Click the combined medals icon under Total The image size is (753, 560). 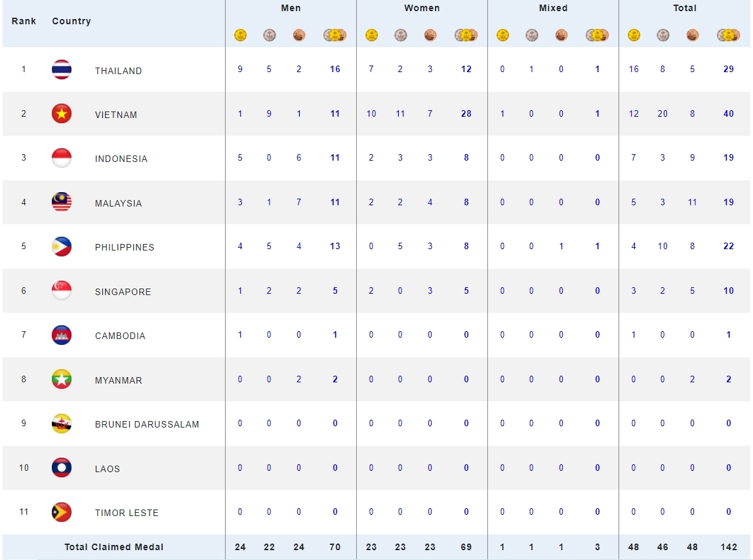click(728, 35)
